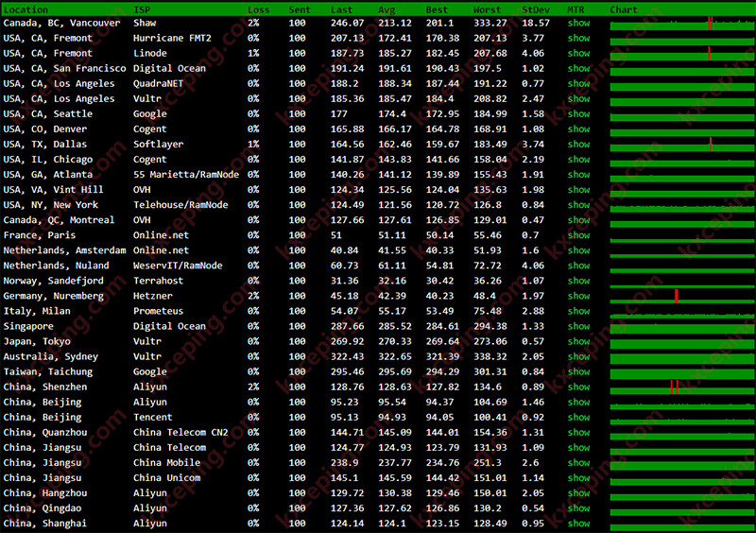Select the 322.65 average value cell

395,356
